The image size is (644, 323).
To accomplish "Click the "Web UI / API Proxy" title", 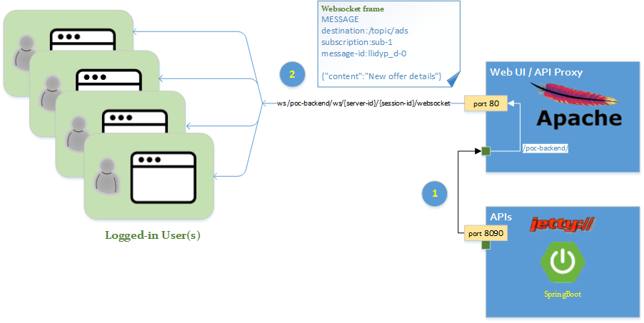I will 536,72.
